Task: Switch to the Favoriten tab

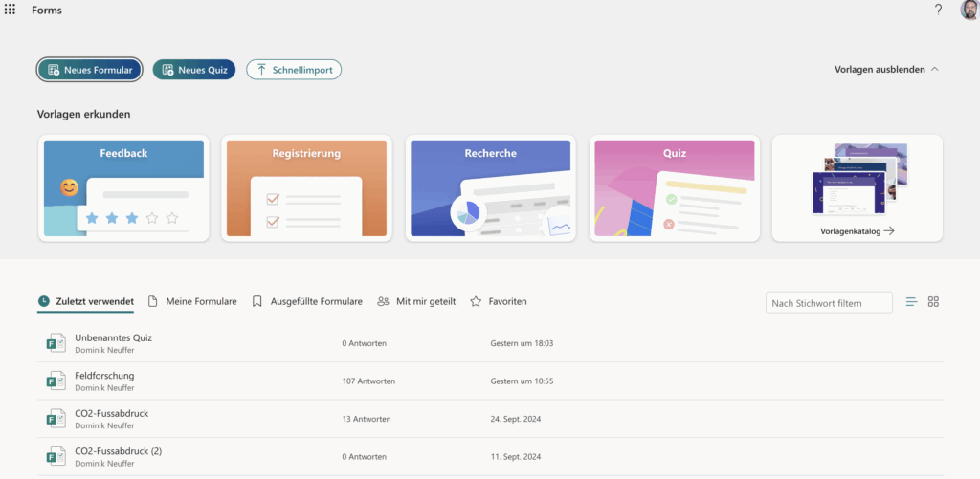Action: [x=499, y=301]
